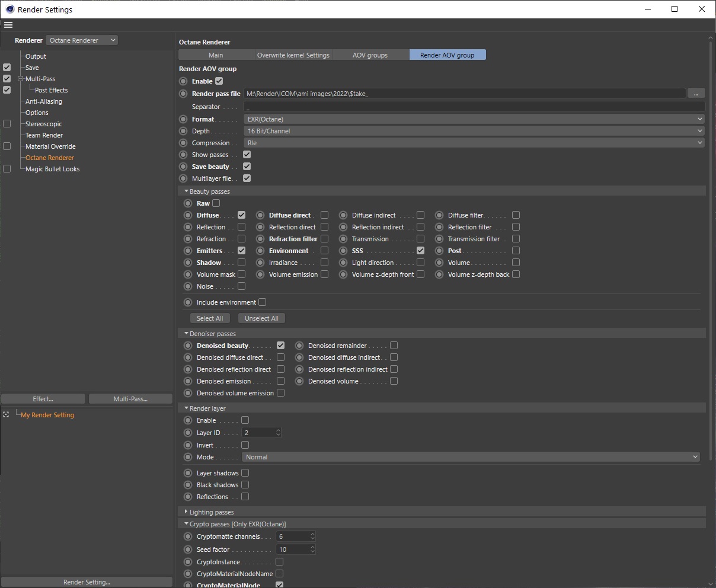Click animation dot beside Depth
This screenshot has height=588, width=716.
183,131
